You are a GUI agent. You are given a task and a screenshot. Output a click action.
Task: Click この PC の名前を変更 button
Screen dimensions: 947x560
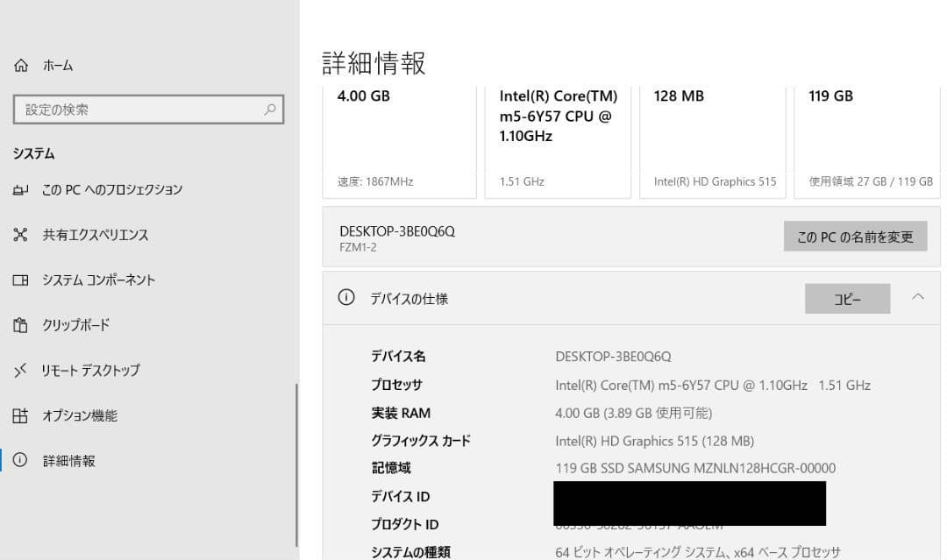[x=855, y=237]
